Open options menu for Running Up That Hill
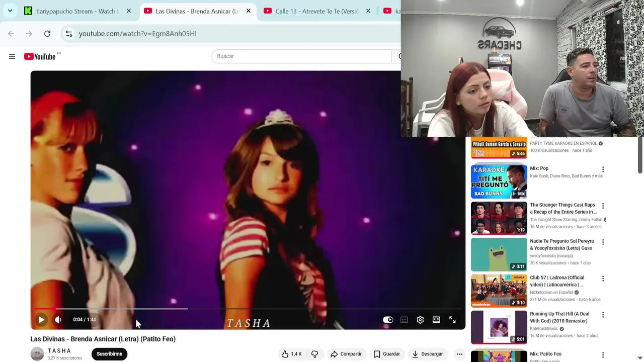Image resolution: width=644 pixels, height=362 pixels. [x=603, y=315]
